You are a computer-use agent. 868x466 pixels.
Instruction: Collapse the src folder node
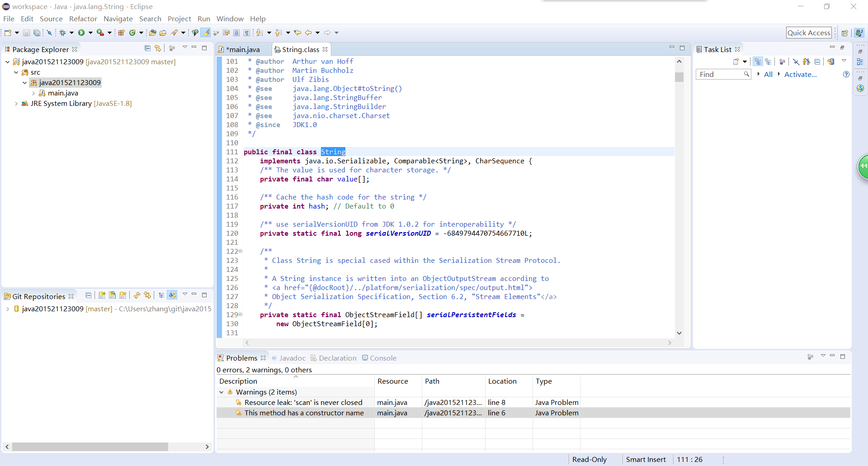[x=16, y=72]
